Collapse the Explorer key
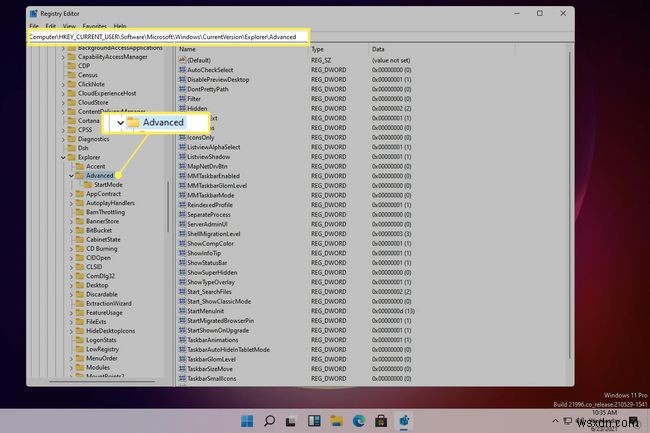 tap(63, 157)
